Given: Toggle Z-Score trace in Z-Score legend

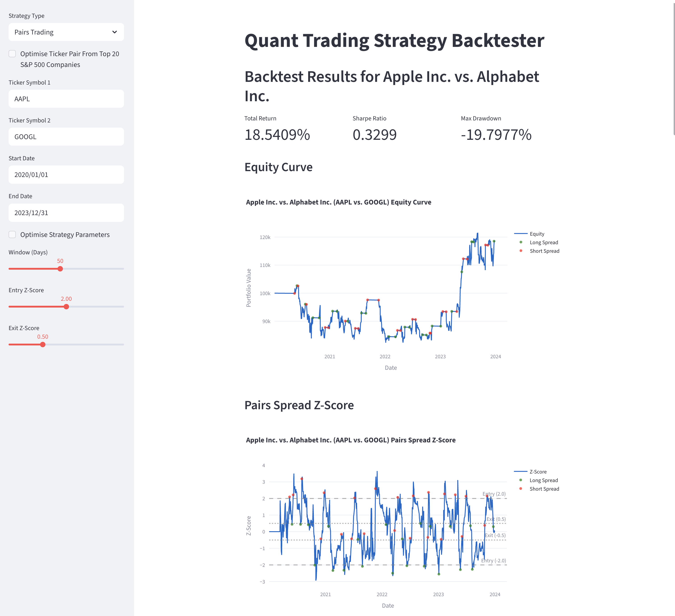Looking at the screenshot, I should click(x=538, y=472).
